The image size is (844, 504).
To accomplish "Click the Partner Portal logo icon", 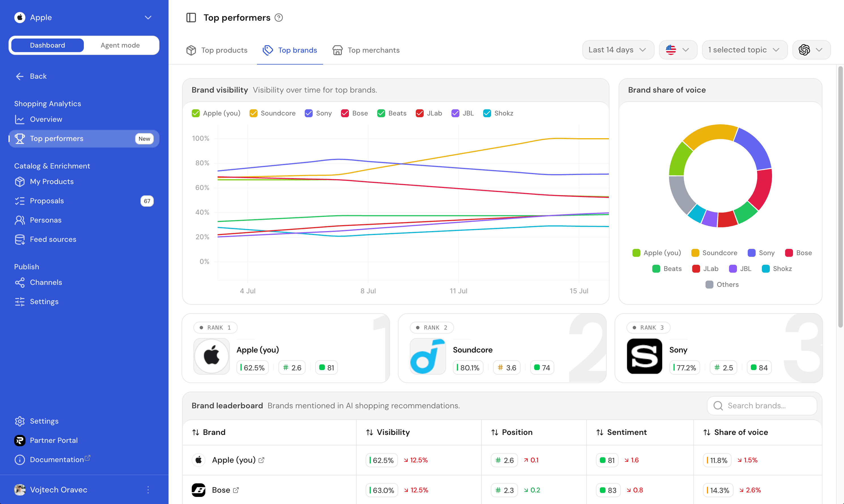I will [x=20, y=441].
